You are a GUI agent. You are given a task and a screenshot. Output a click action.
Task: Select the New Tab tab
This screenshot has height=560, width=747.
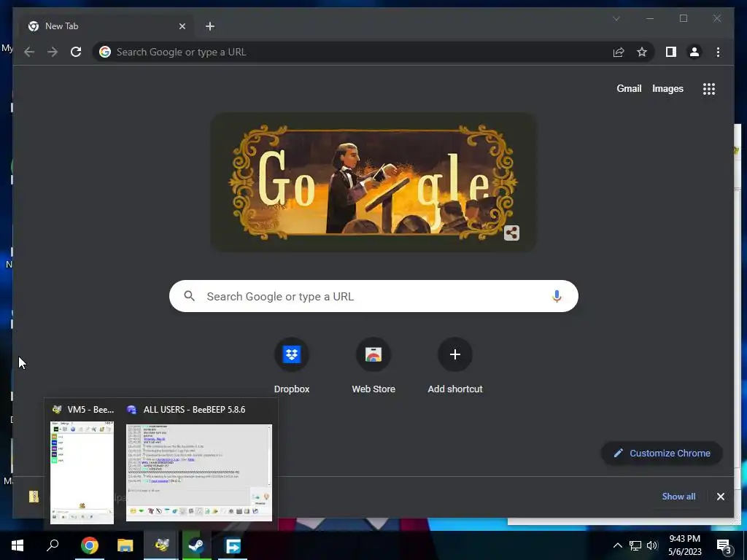click(106, 26)
